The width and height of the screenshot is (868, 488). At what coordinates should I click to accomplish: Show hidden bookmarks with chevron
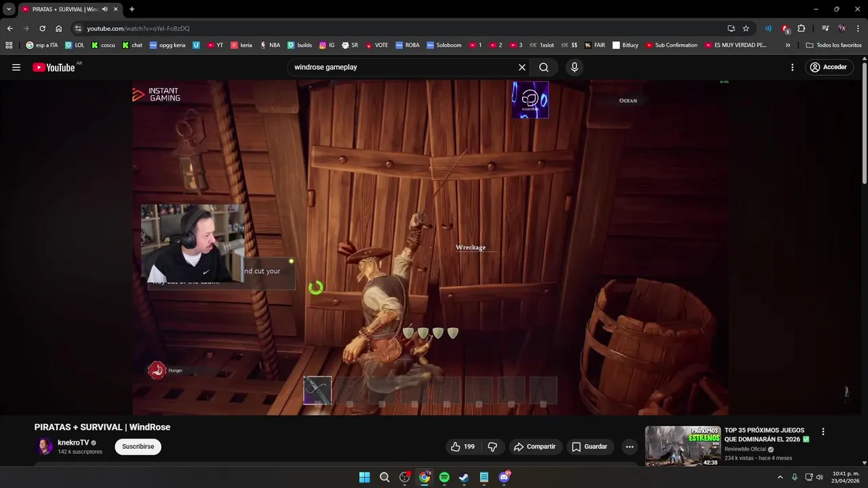[x=787, y=45]
